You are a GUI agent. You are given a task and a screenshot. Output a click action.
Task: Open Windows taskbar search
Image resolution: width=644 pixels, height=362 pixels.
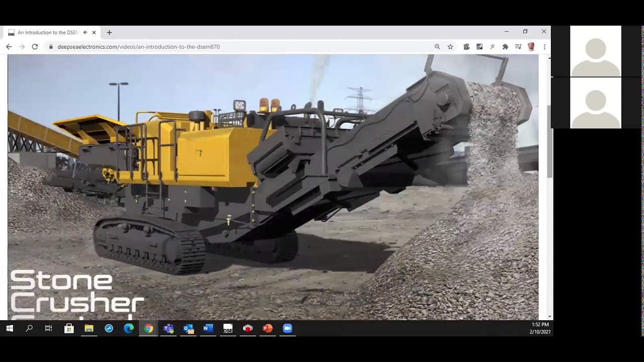point(29,328)
